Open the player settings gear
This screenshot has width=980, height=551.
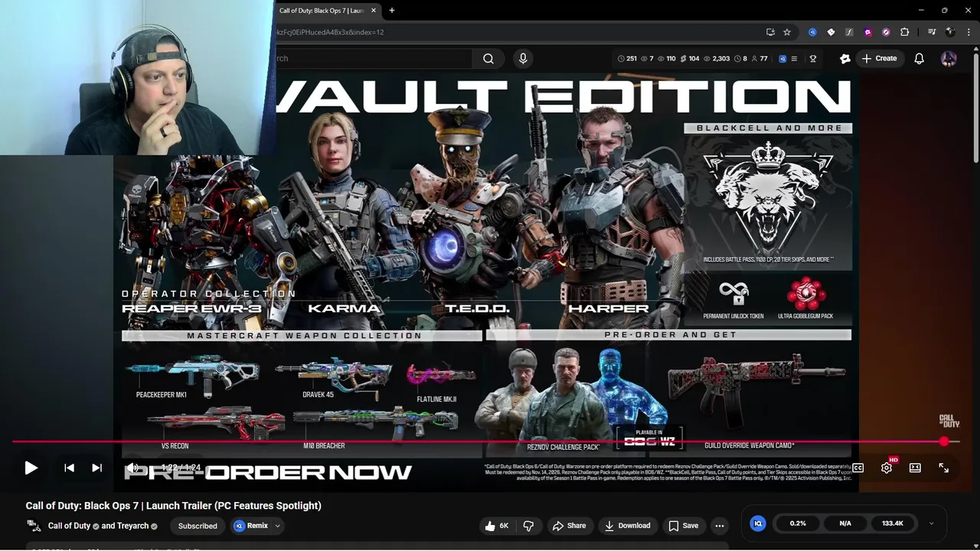pyautogui.click(x=887, y=468)
